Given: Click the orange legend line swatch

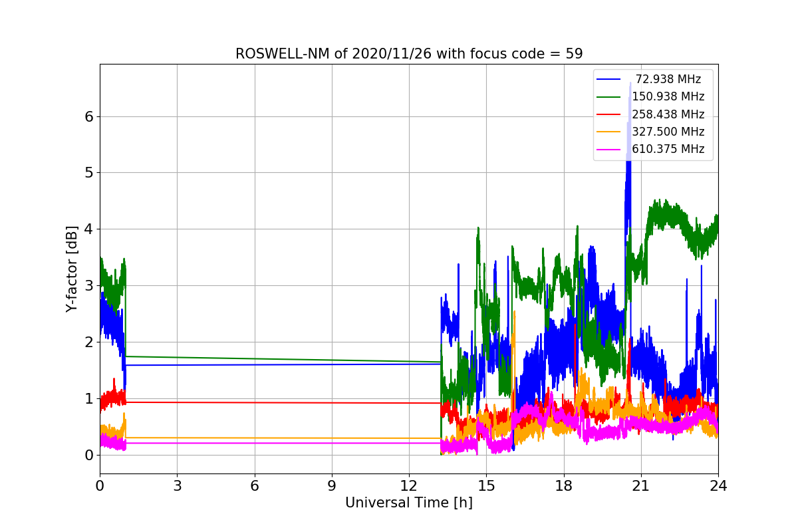Looking at the screenshot, I should (x=609, y=132).
